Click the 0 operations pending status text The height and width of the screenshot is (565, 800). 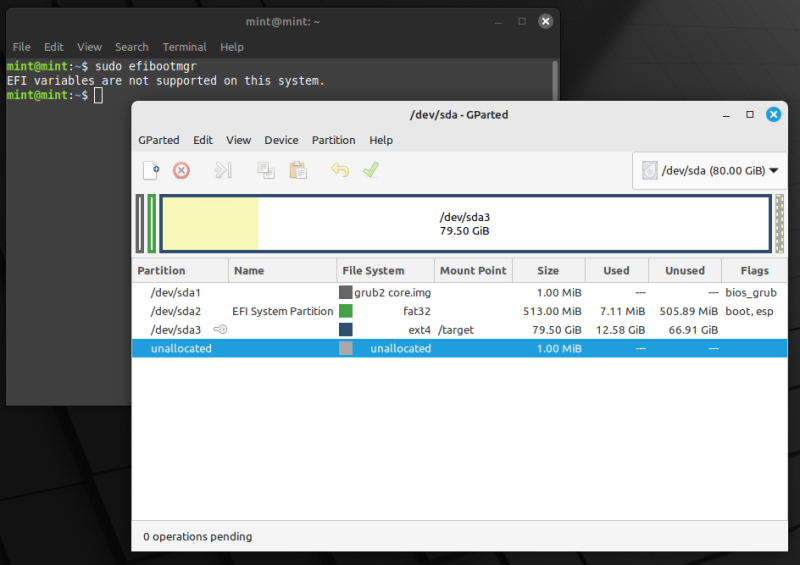pyautogui.click(x=197, y=536)
